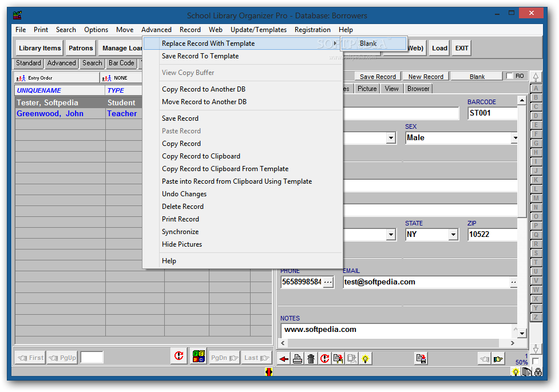Click the NONE sort people icon
Image resolution: width=559 pixels, height=392 pixels.
106,78
